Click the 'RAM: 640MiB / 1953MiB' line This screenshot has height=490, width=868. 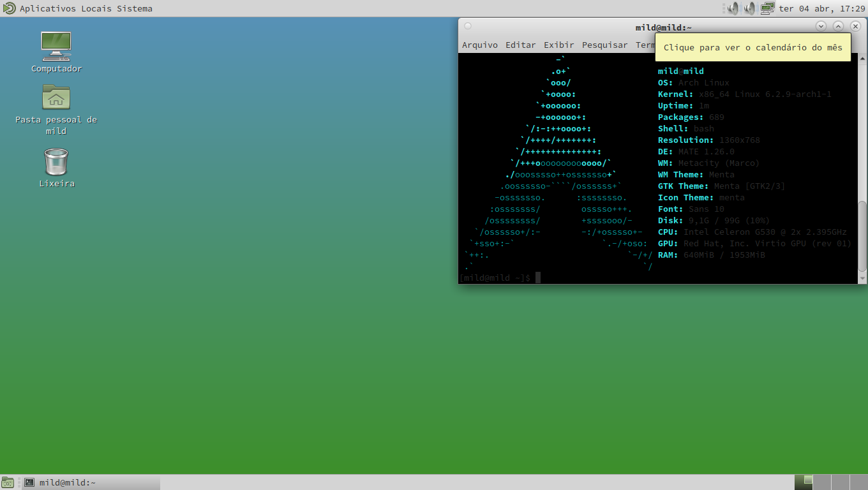(x=712, y=255)
